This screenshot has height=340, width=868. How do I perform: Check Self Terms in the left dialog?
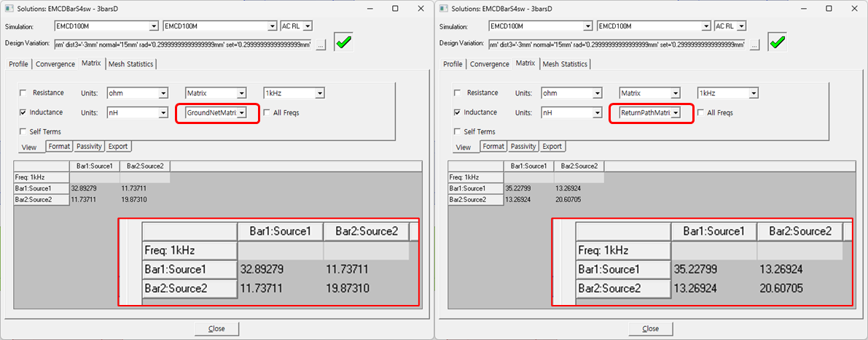tap(23, 132)
